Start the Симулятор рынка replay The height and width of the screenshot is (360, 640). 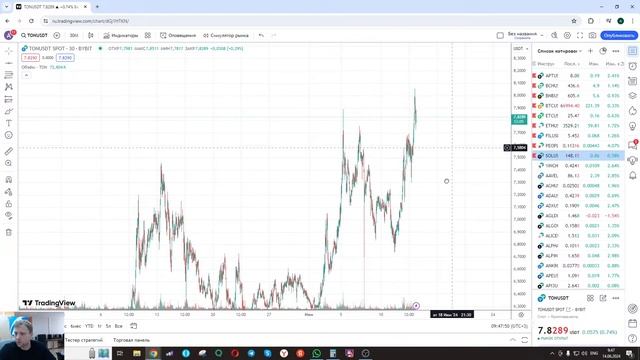tap(226, 36)
